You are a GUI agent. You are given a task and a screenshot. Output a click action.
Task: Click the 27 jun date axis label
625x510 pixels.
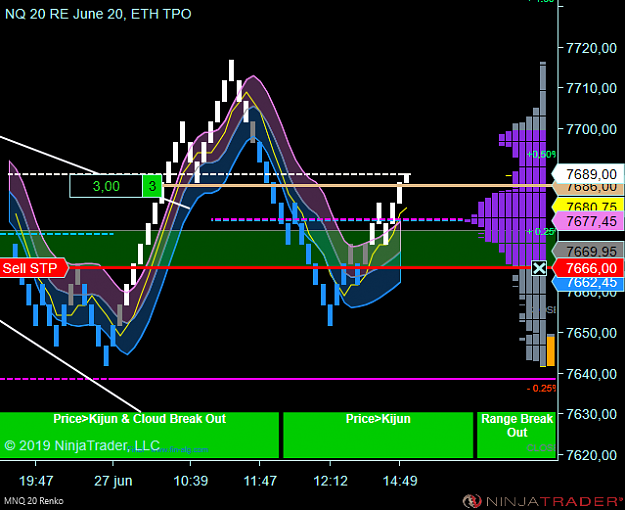113,480
